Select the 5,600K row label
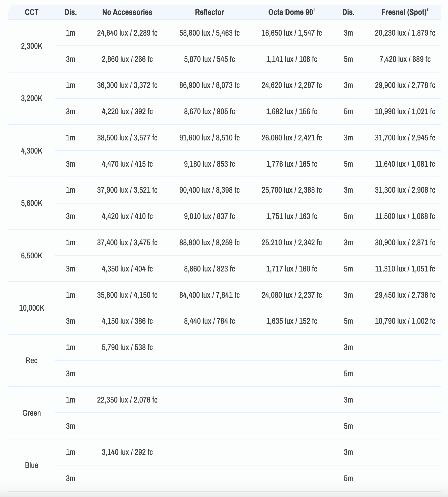448x497 pixels. pos(32,203)
